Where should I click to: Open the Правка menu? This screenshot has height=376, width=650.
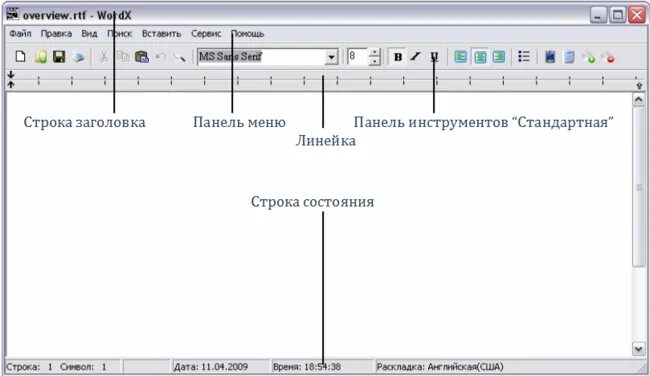click(56, 34)
